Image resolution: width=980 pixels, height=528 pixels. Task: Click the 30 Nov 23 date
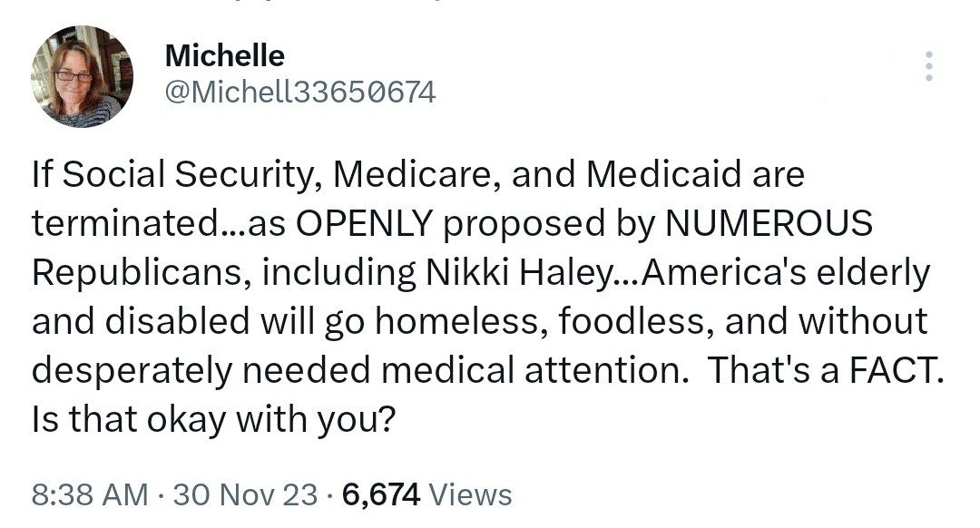point(246,494)
